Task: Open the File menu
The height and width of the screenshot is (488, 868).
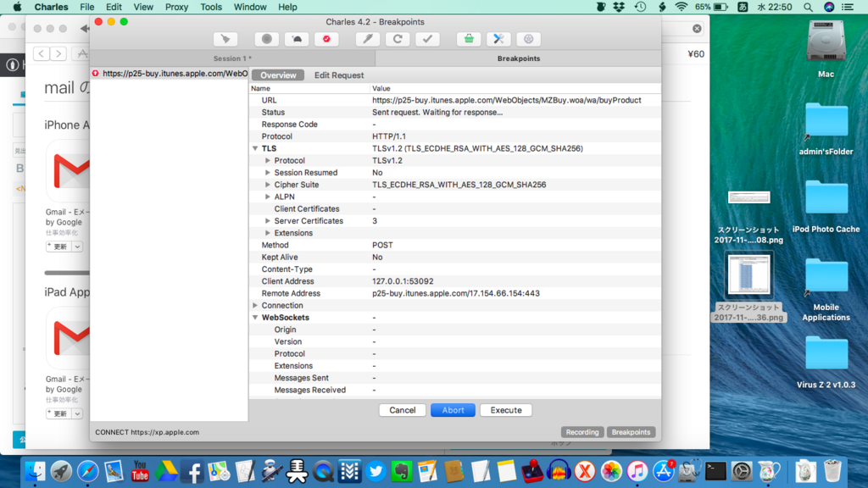Action: pos(87,7)
